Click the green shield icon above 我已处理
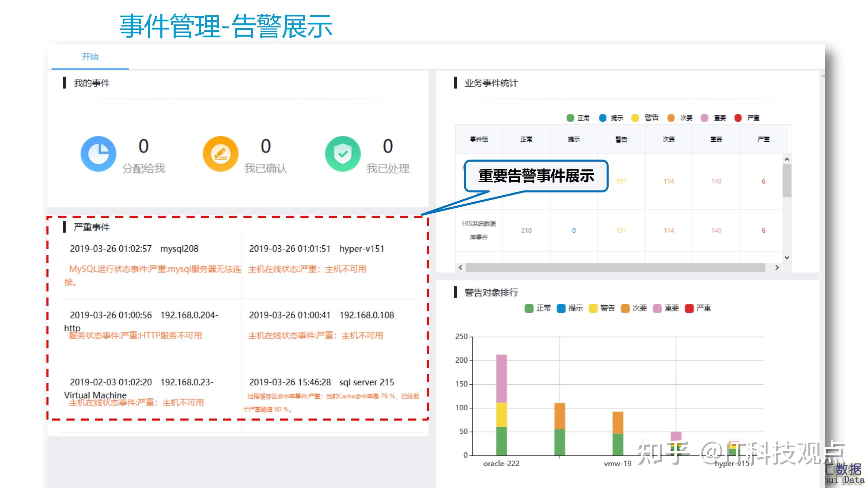 (x=342, y=153)
